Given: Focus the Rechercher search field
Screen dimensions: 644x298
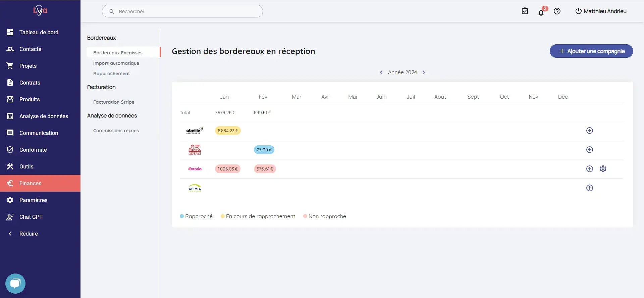Looking at the screenshot, I should [182, 11].
